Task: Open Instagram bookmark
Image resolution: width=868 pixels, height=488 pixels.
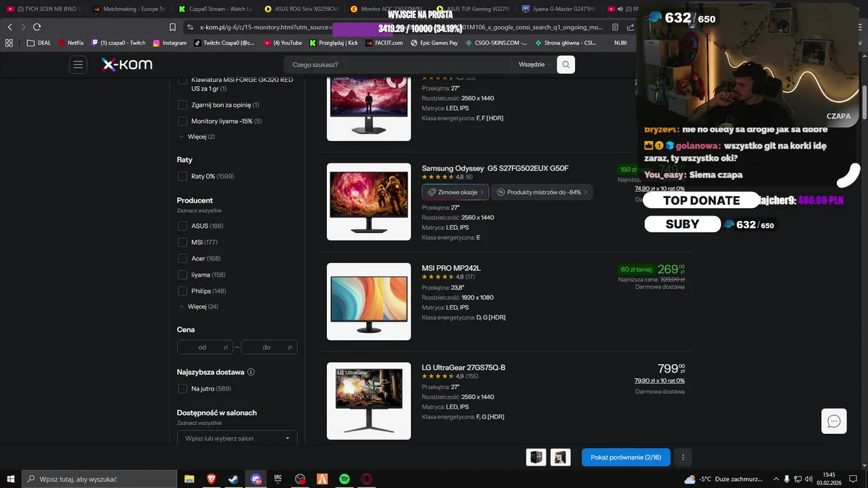Action: (x=170, y=43)
